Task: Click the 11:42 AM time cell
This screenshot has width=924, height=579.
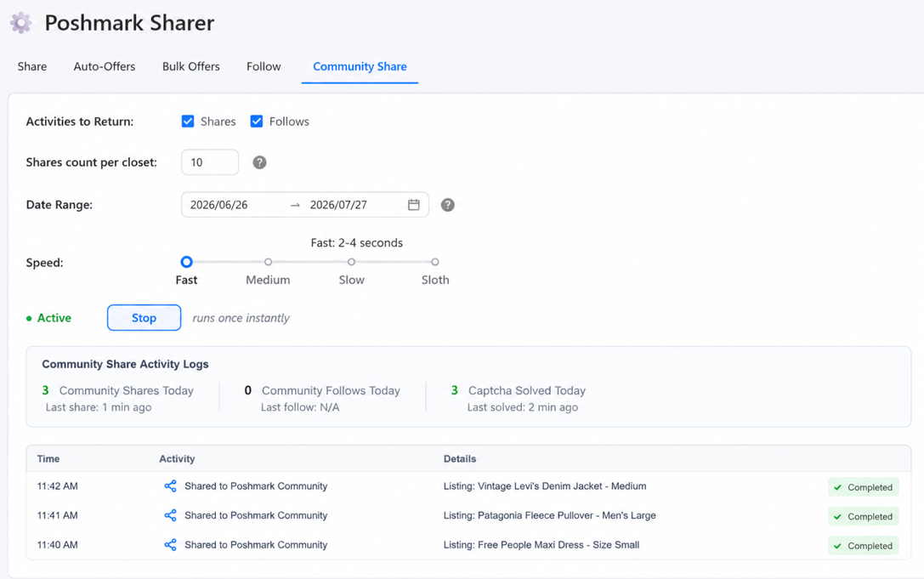Action: click(x=58, y=486)
